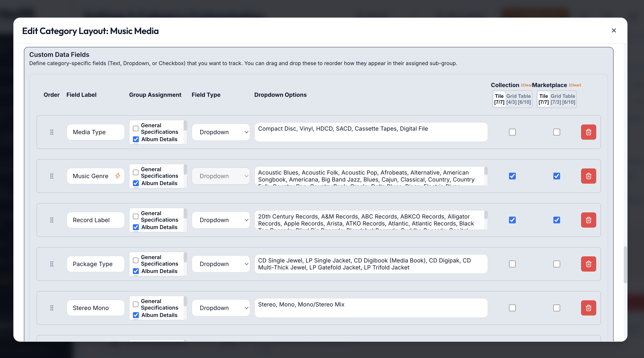This screenshot has width=644, height=358.
Task: Uncheck Marketplace checkbox for Music Genre
Action: [557, 176]
